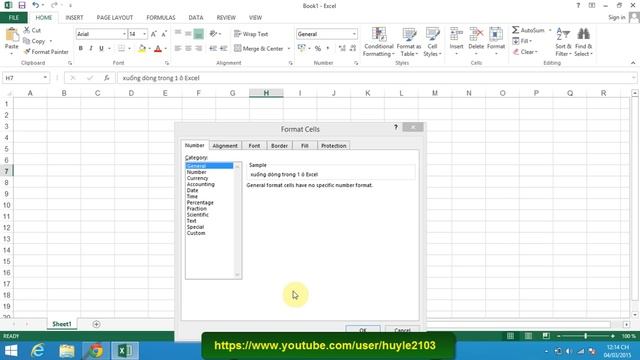
Task: Click the zoom slider in status bar
Action: pyautogui.click(x=585, y=336)
